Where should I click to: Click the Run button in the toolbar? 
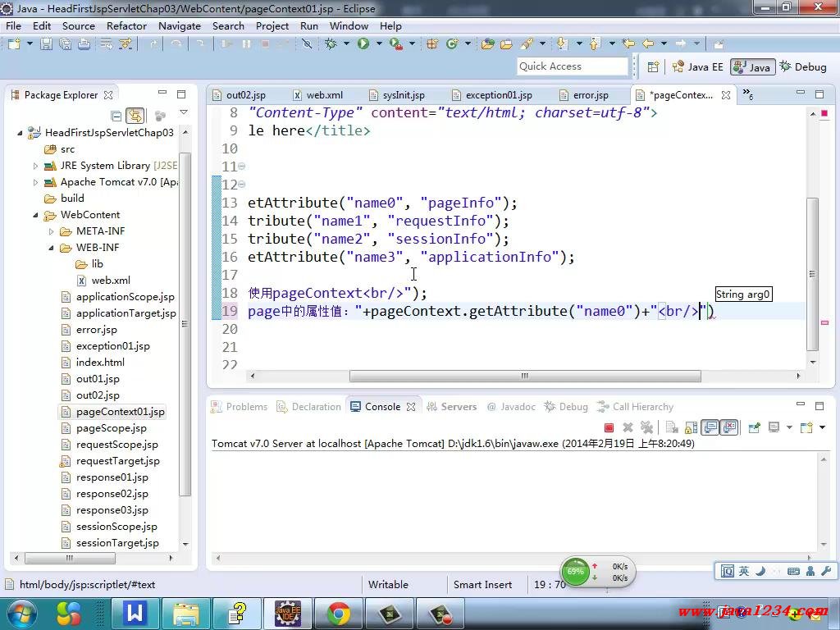[x=363, y=44]
